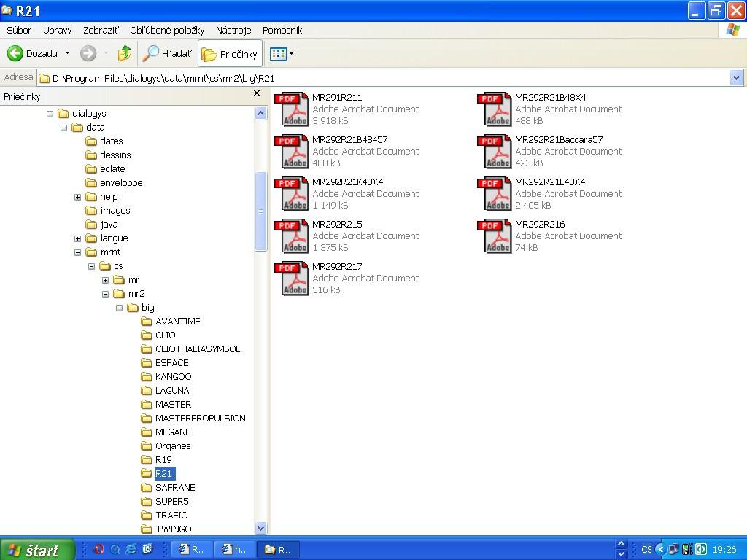Open the Zobraziť menu
The image size is (747, 560).
point(101,30)
